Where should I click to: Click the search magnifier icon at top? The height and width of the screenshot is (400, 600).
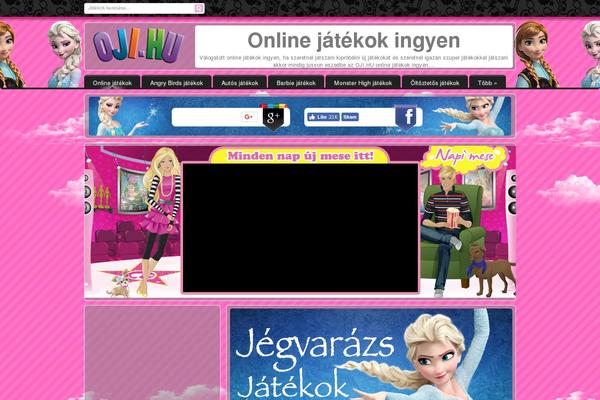[x=199, y=8]
